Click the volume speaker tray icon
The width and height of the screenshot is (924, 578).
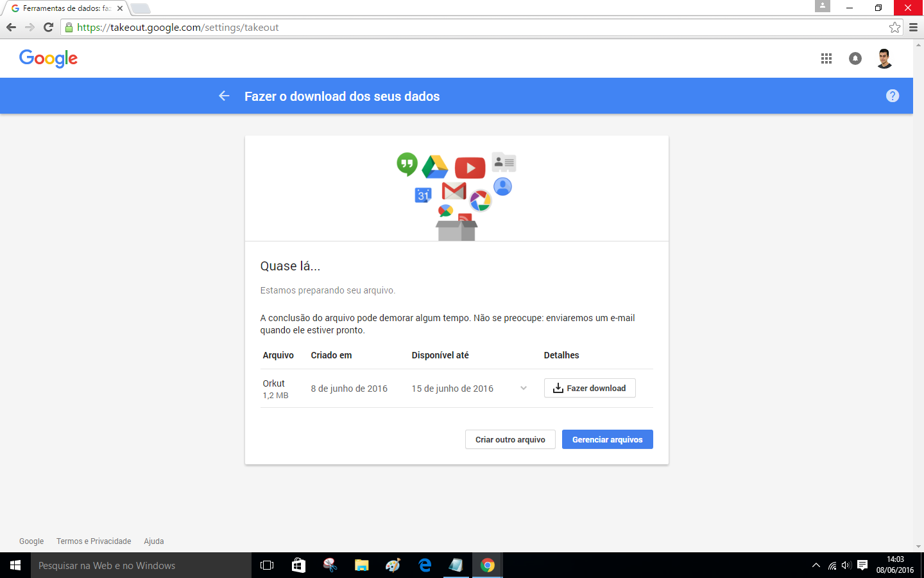pyautogui.click(x=846, y=565)
